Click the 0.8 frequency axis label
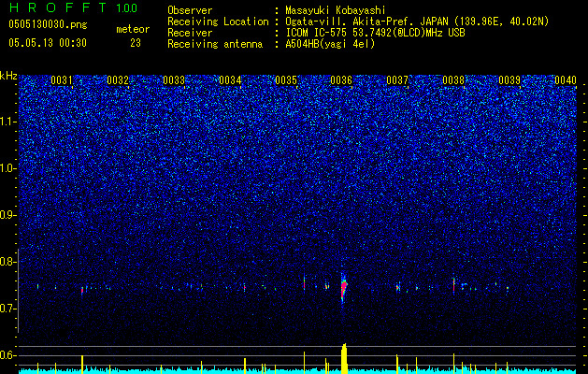The image size is (588, 374). point(8,262)
